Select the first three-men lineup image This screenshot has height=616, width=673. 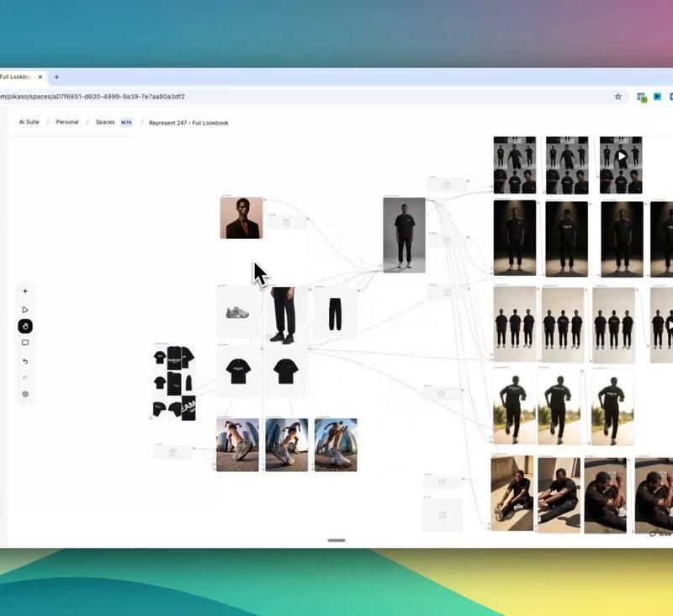click(515, 324)
